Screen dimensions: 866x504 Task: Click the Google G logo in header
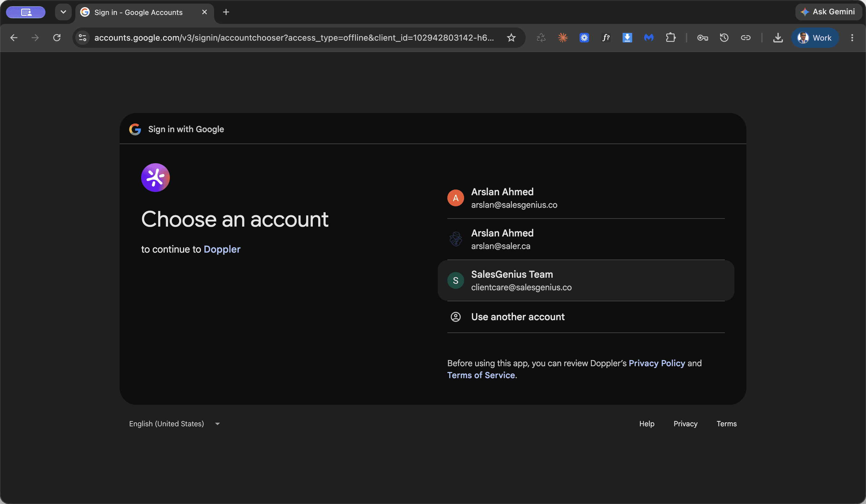click(135, 129)
